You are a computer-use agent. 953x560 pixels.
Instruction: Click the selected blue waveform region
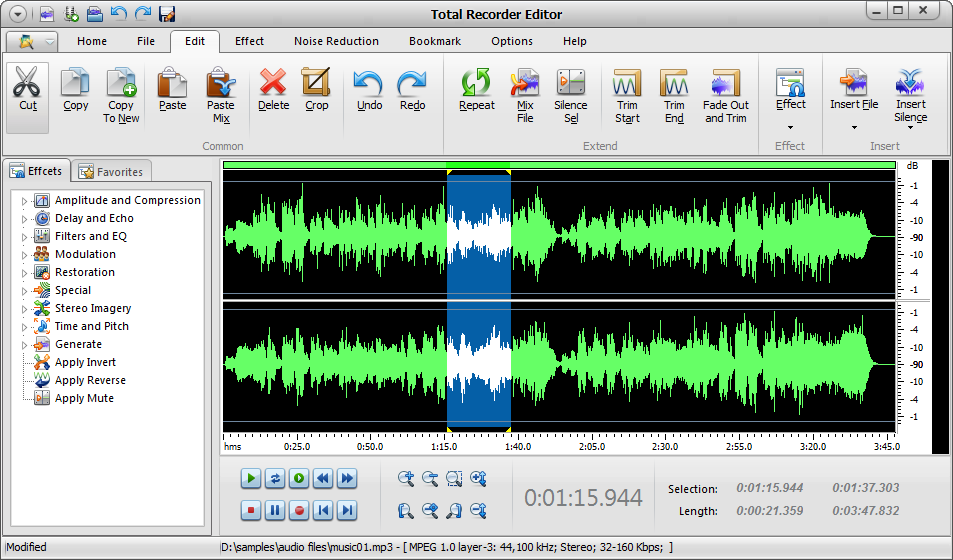point(478,301)
